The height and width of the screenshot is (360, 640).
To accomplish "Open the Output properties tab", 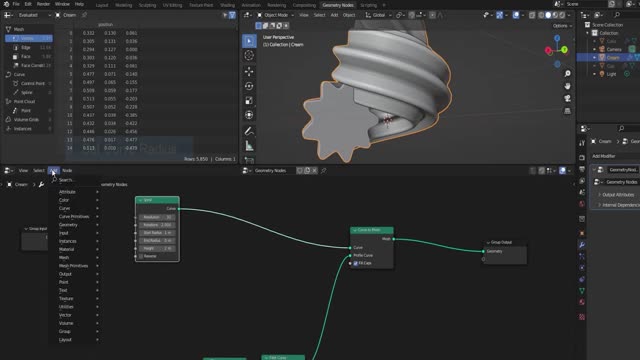I will click(582, 169).
